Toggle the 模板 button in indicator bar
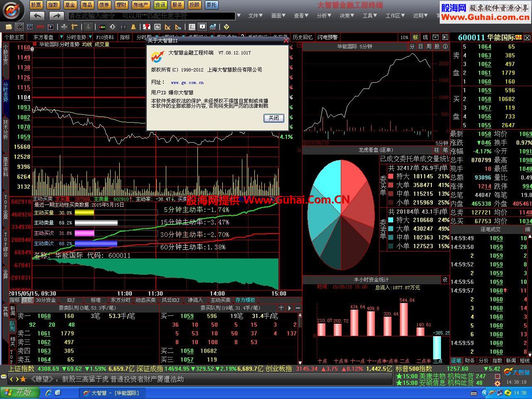The image size is (532, 399). click(27, 300)
